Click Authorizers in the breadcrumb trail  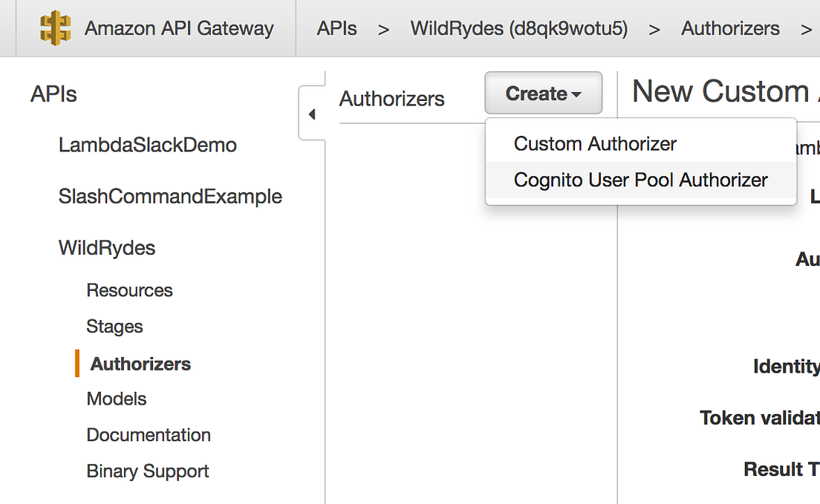pos(730,28)
